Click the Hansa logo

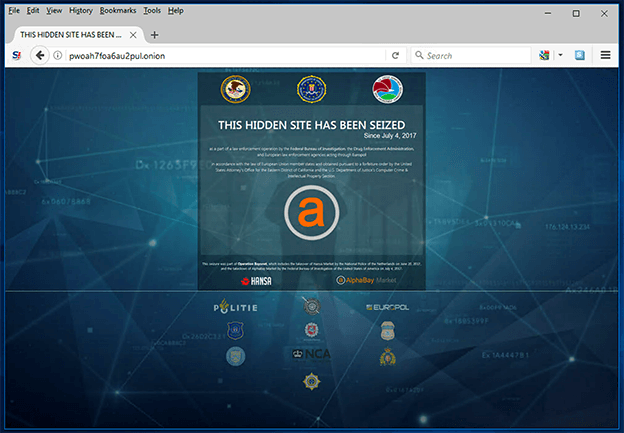(256, 281)
